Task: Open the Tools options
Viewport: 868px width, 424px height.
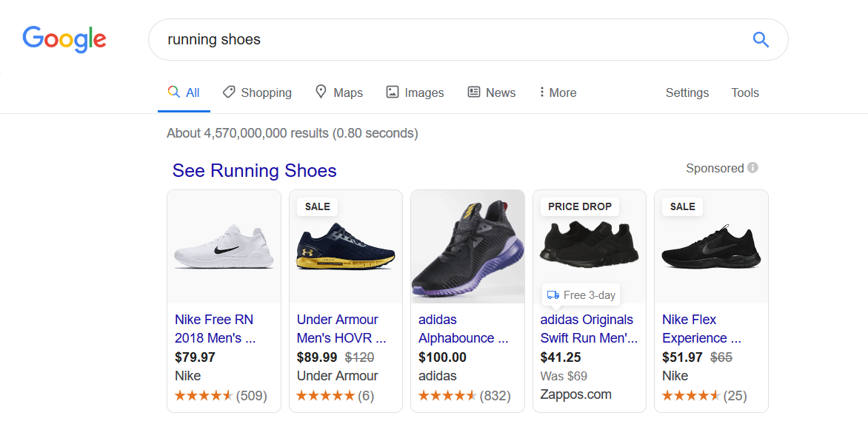Action: click(744, 92)
